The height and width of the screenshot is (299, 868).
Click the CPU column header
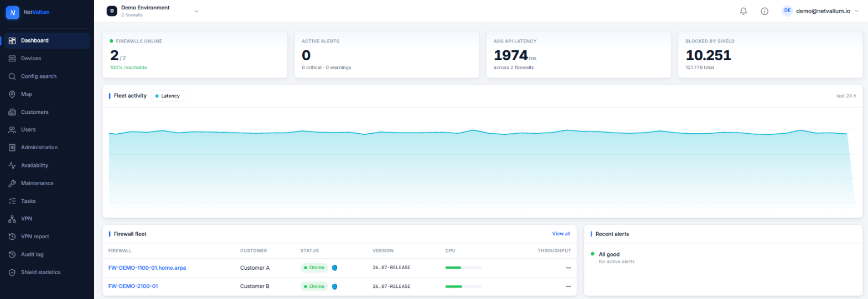tap(450, 250)
